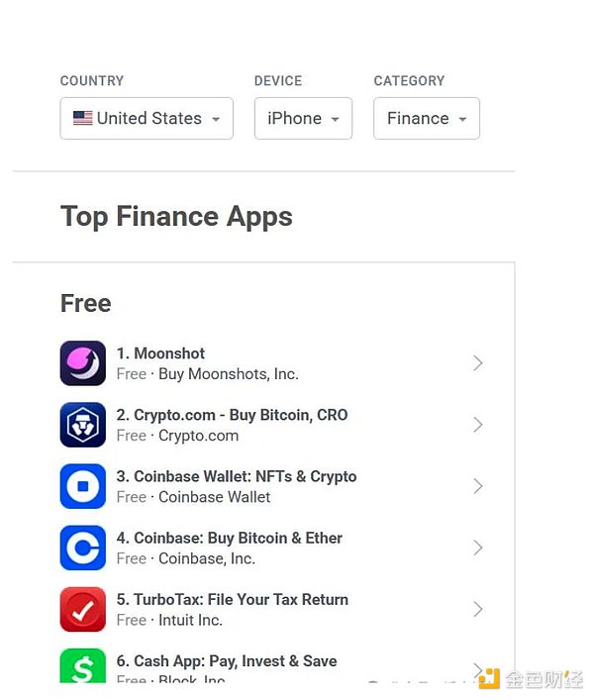
Task: Open Coinbase Wallet row chevron
Action: tap(478, 486)
